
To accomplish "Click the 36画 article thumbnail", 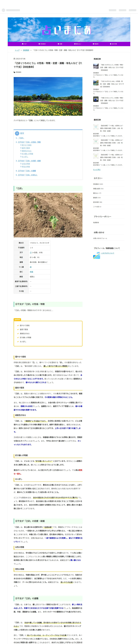I will 96,127.
